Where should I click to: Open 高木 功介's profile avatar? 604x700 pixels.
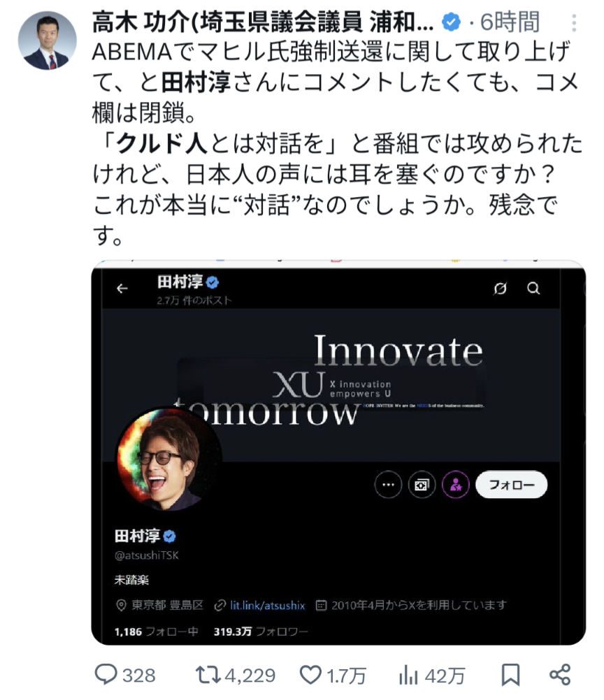(x=48, y=41)
